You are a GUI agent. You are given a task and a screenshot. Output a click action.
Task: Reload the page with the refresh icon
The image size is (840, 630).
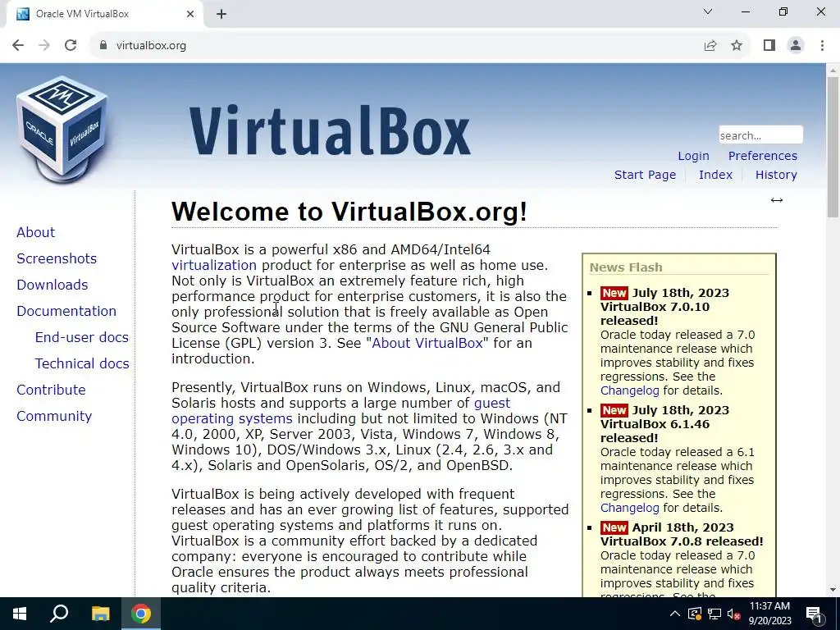pos(71,46)
